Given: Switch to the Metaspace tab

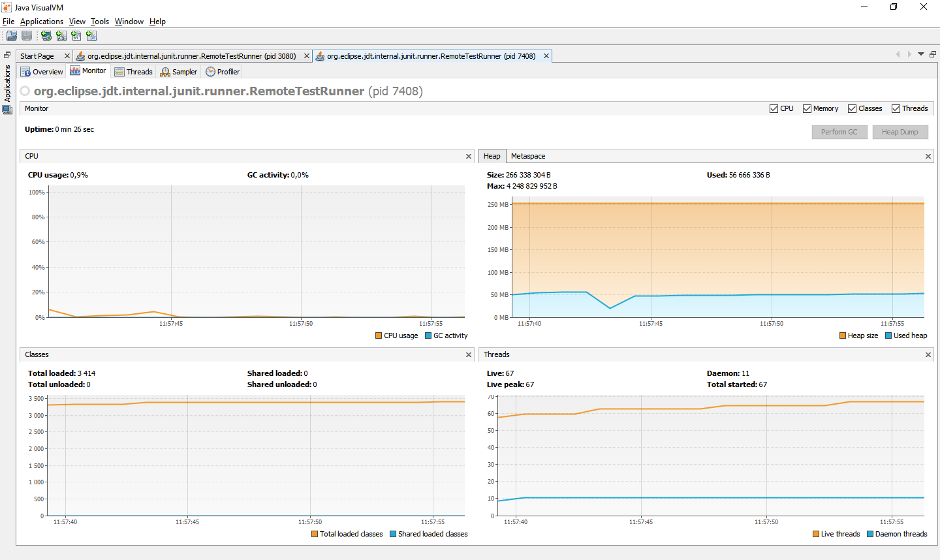Looking at the screenshot, I should (x=528, y=157).
